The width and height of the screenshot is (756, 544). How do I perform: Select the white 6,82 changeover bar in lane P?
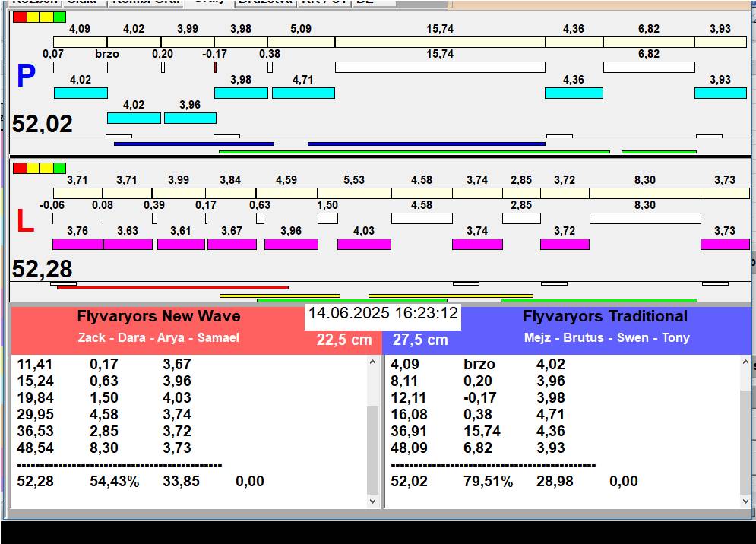click(x=649, y=67)
